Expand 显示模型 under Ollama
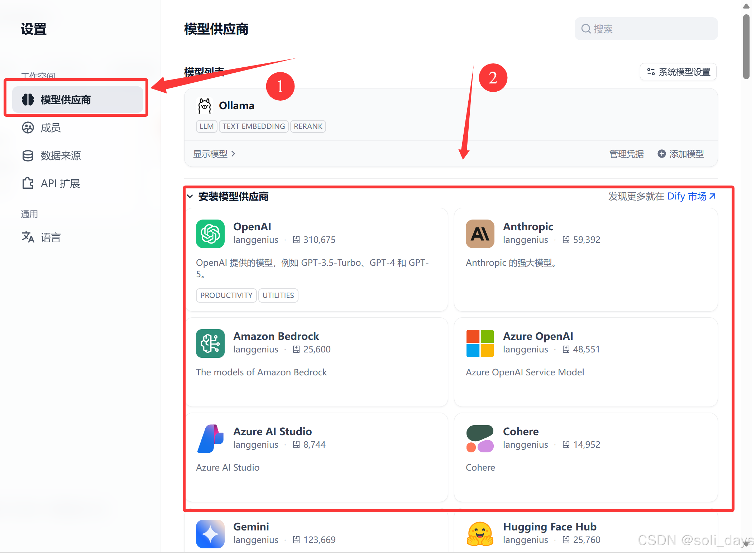Image resolution: width=756 pixels, height=553 pixels. tap(214, 154)
